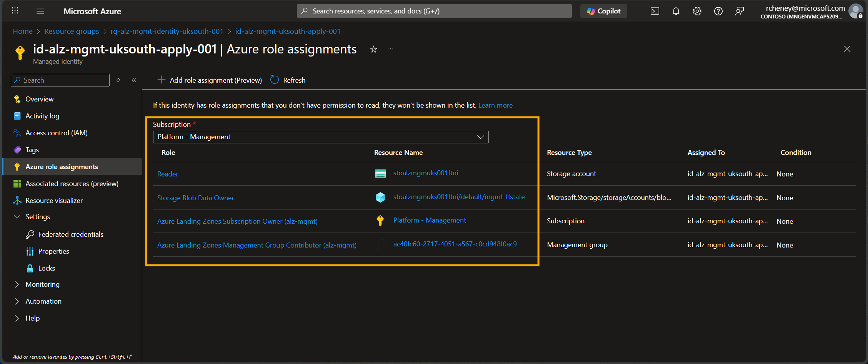Select Access control (IAM) in sidebar

pyautogui.click(x=55, y=133)
